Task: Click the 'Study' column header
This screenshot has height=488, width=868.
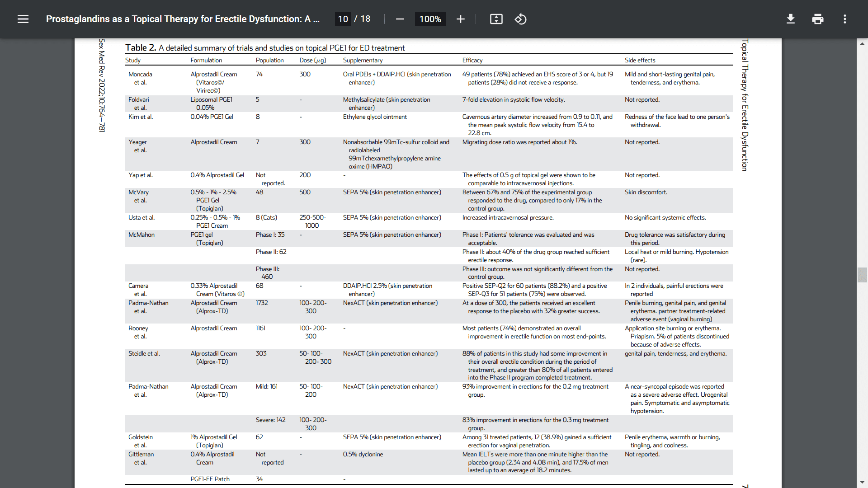Action: click(x=133, y=60)
